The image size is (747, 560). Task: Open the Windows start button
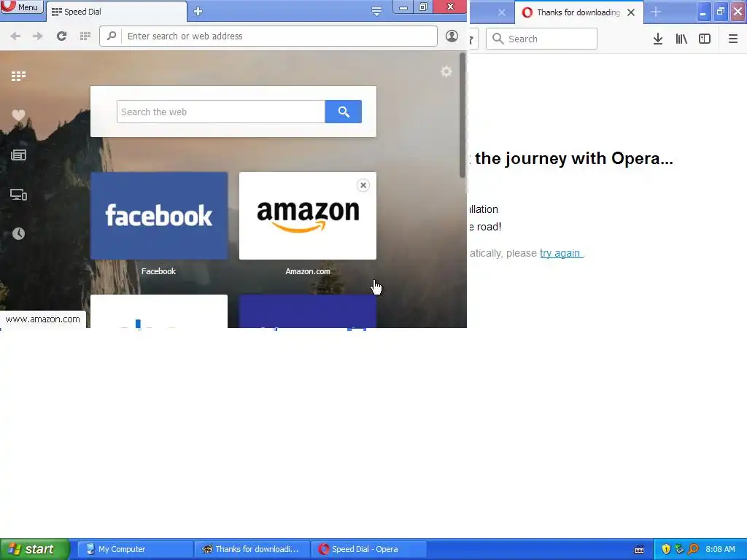coord(35,549)
